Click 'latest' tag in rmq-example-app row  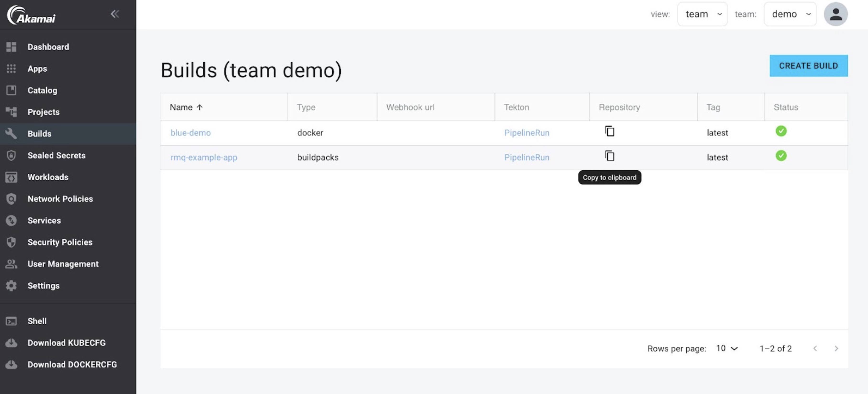click(x=717, y=157)
